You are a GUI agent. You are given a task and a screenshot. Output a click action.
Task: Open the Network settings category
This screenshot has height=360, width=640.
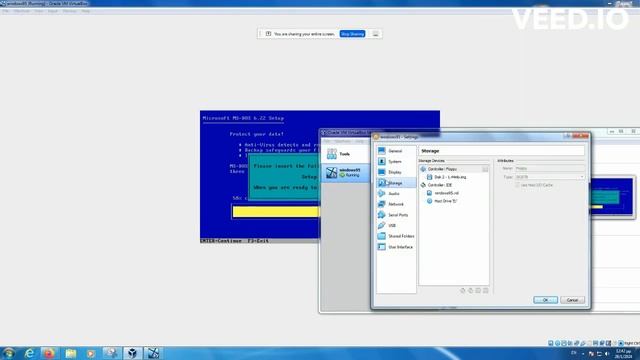[395, 204]
